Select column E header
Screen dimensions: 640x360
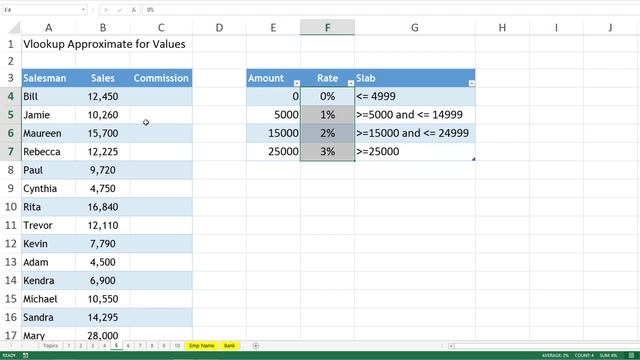(273, 28)
